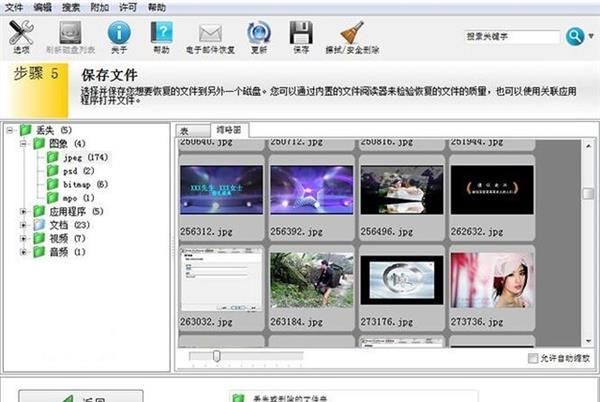The image size is (600, 402).
Task: Open the 文件 menu
Action: click(14, 7)
